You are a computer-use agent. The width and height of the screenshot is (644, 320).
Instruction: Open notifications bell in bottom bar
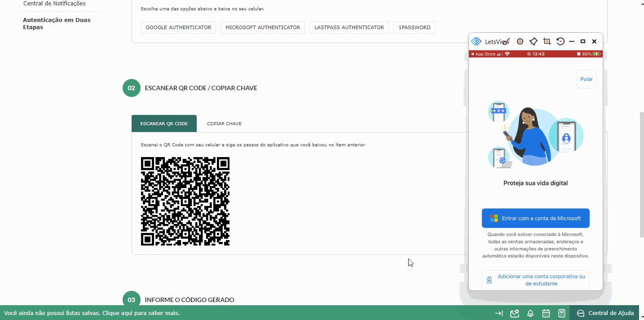pos(530,313)
